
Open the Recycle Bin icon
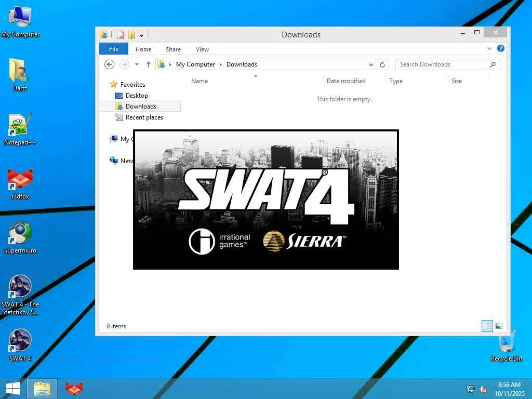click(506, 345)
